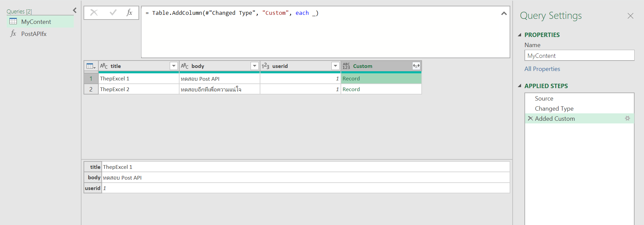Select the PostAPIfx query
Screen dimensions: 644x225
(x=34, y=34)
